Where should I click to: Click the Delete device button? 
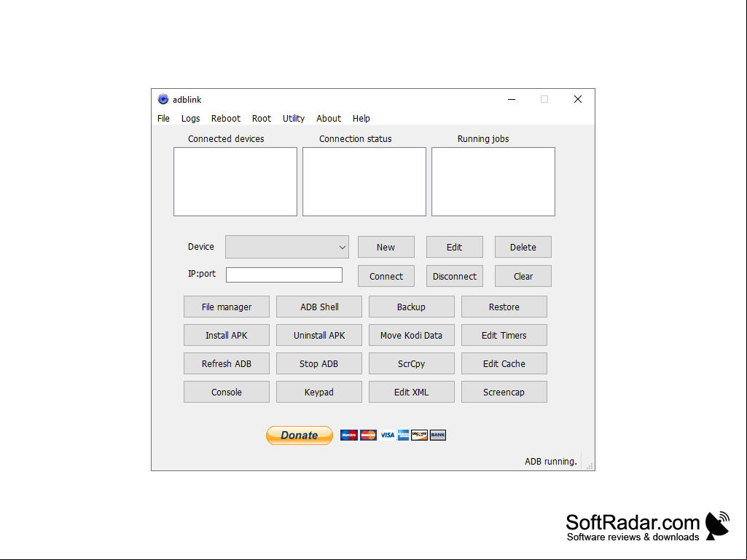(523, 247)
